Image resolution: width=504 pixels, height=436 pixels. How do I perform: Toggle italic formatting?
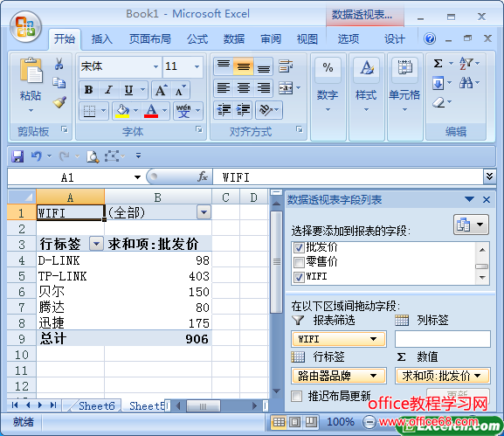coord(108,90)
